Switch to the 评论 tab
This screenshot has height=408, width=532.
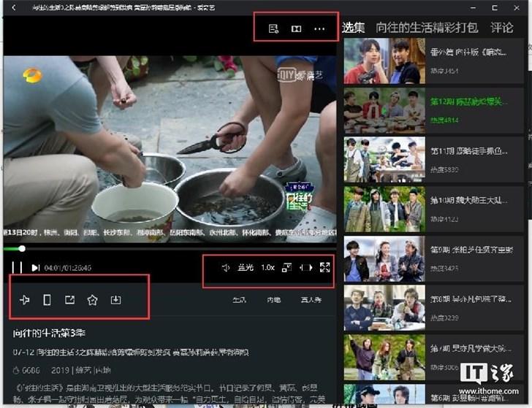tap(502, 28)
